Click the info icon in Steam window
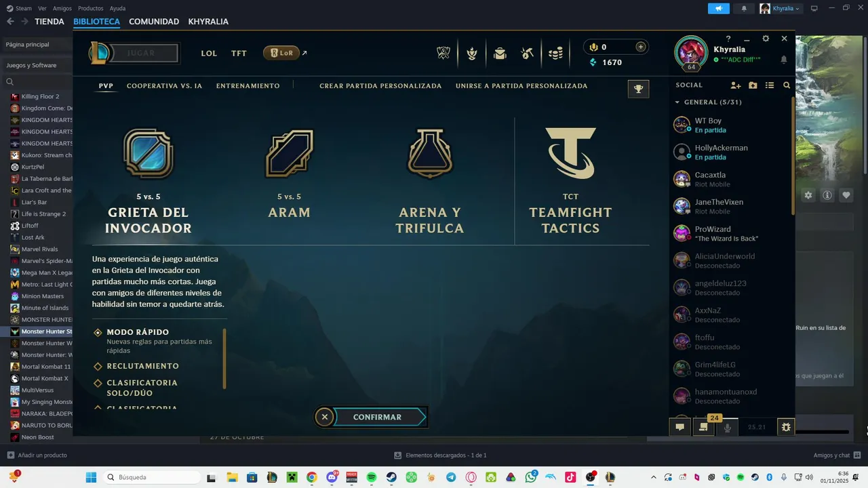 click(x=827, y=195)
